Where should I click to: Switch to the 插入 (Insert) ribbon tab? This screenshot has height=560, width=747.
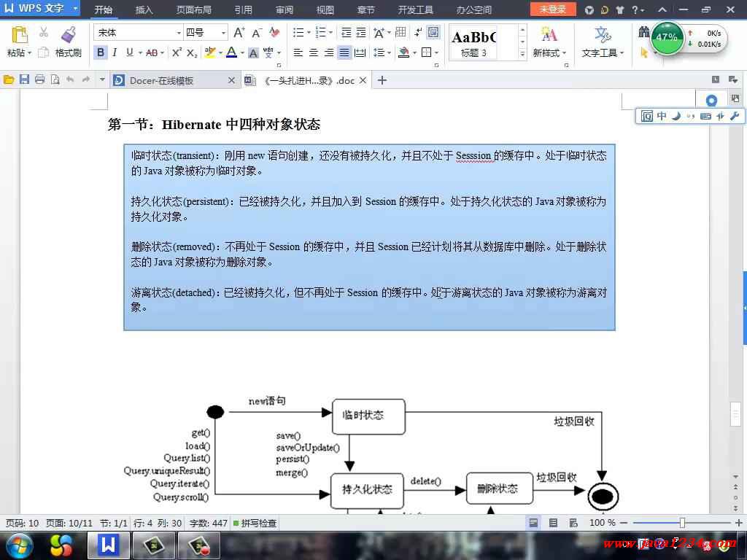(x=144, y=10)
